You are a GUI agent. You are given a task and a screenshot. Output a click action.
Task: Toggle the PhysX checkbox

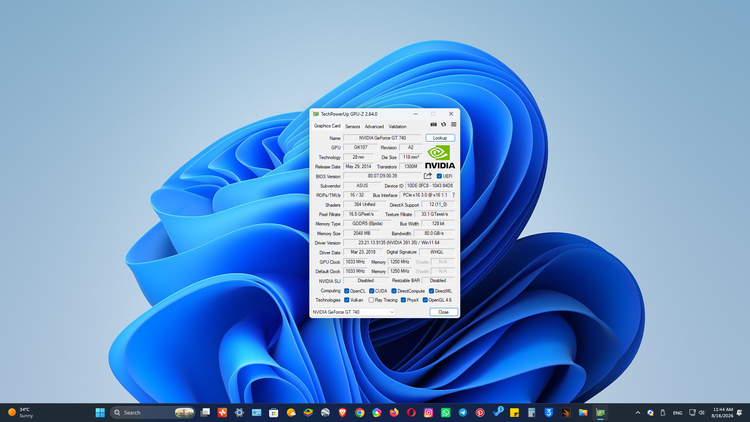pos(403,300)
